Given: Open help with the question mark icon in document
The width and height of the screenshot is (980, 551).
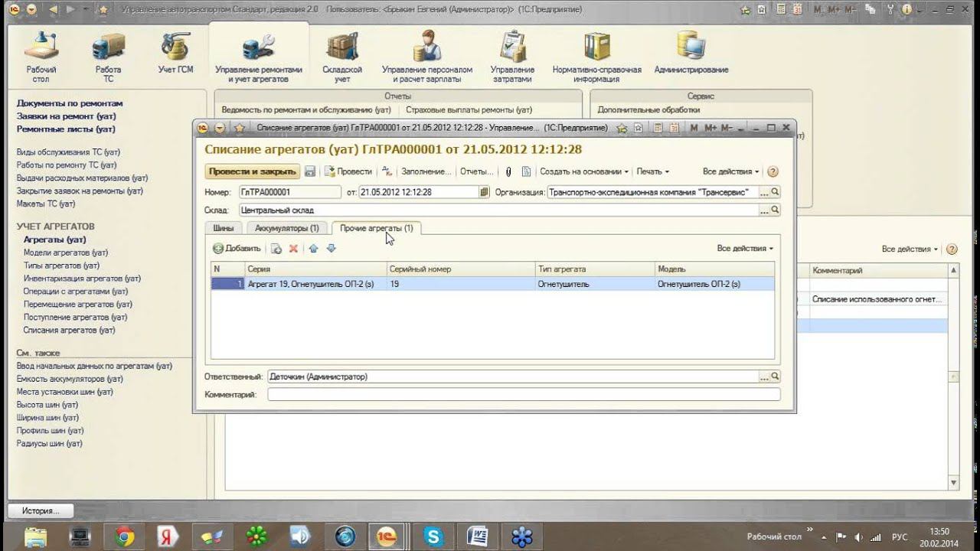Looking at the screenshot, I should point(773,171).
